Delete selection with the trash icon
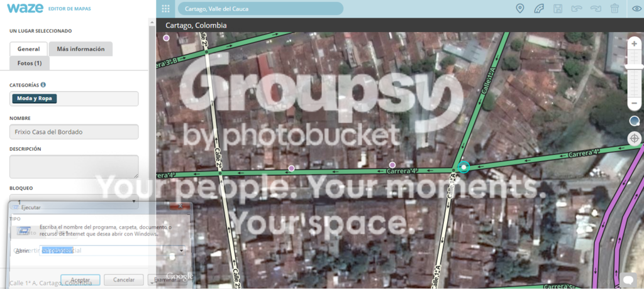644x289 pixels. click(614, 9)
